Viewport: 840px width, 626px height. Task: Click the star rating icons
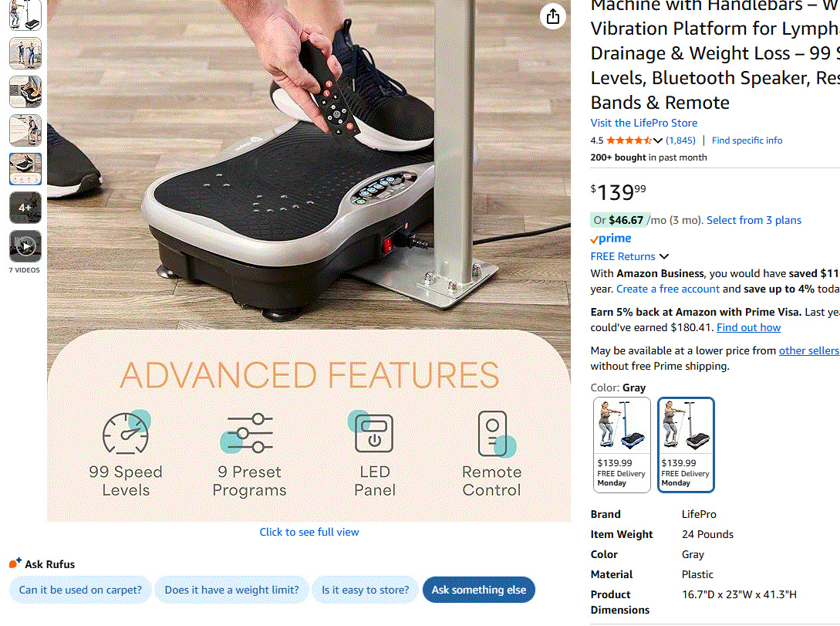pyautogui.click(x=629, y=140)
